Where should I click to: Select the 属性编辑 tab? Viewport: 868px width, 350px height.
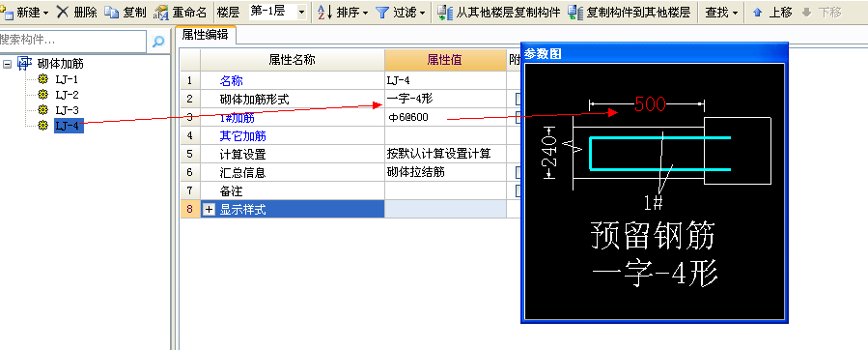[x=206, y=35]
